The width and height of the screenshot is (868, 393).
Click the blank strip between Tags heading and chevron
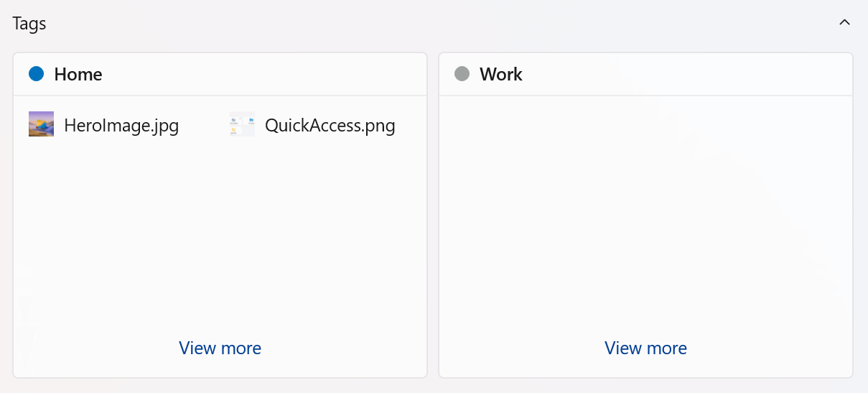pyautogui.click(x=431, y=23)
